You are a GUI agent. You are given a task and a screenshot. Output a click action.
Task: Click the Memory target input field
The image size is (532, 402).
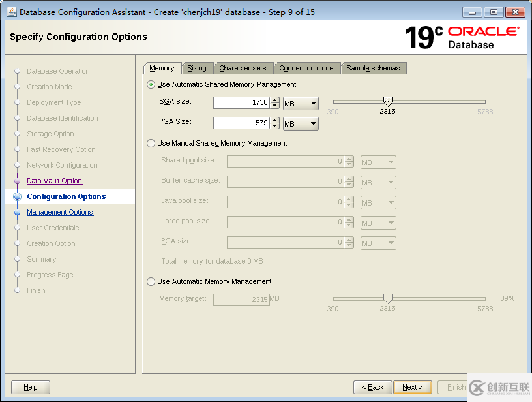242,300
